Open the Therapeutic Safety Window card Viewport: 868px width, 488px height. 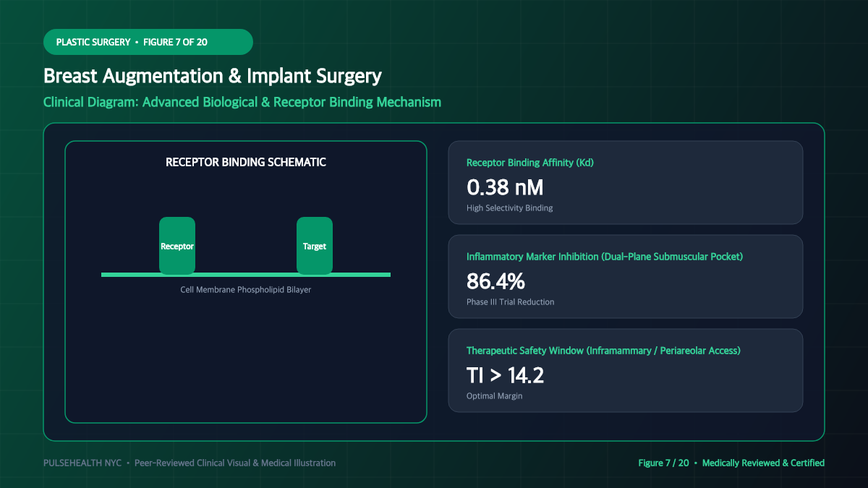coord(626,370)
